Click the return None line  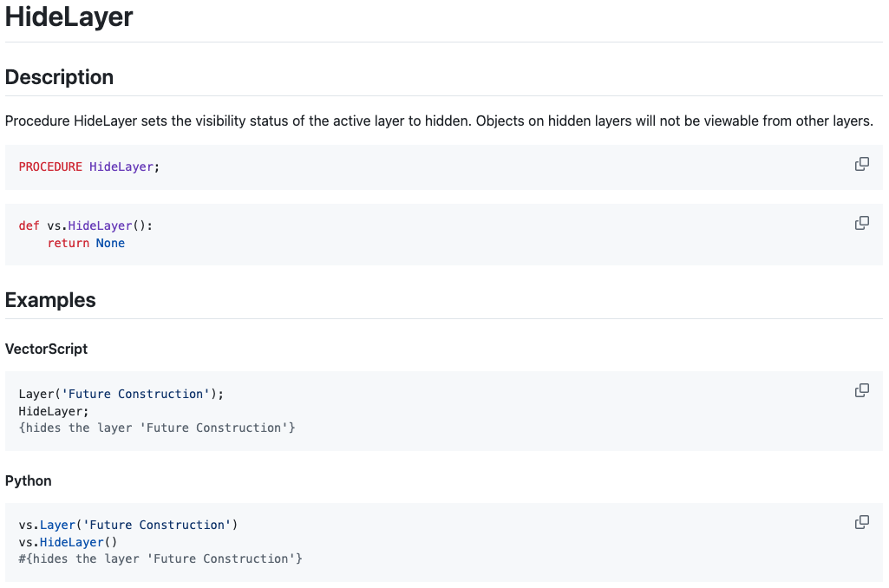86,243
